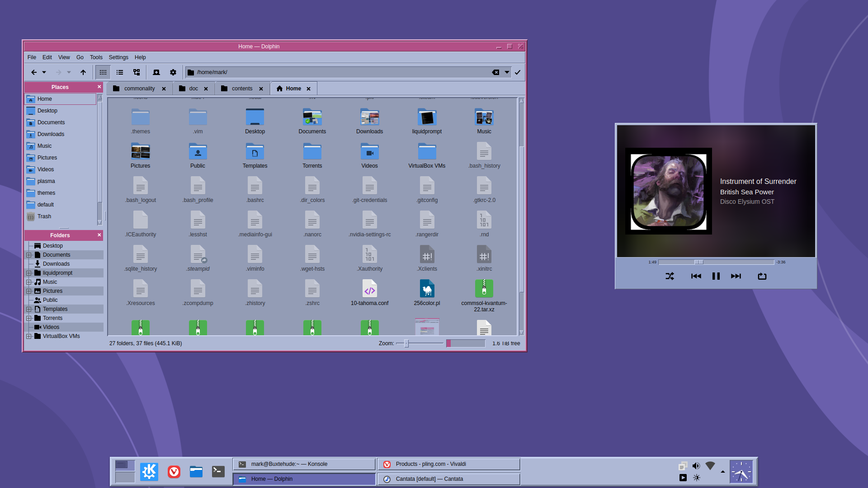This screenshot has width=868, height=488.
Task: Expand the VirtualBox VMs tree node
Action: [x=29, y=336]
